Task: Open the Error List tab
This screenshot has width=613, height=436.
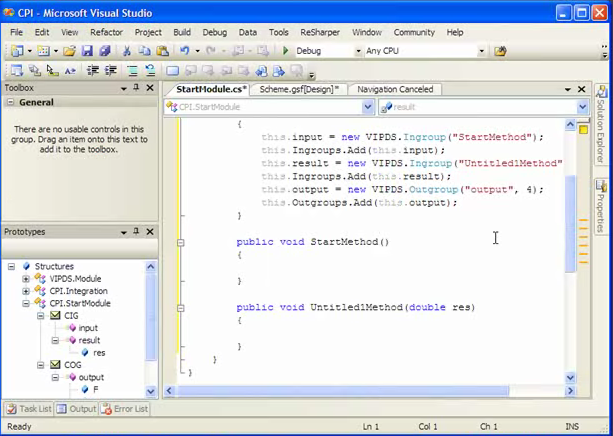Action: point(125,409)
